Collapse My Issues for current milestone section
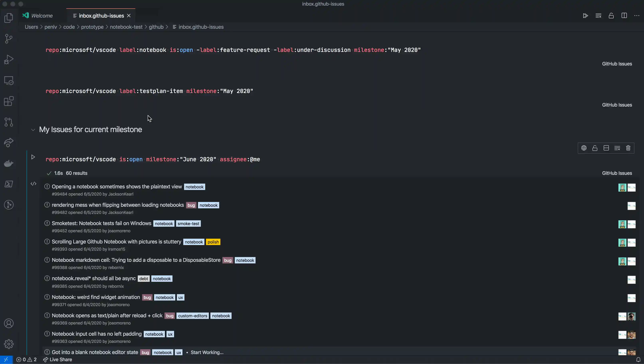The width and height of the screenshot is (644, 364). [33, 130]
